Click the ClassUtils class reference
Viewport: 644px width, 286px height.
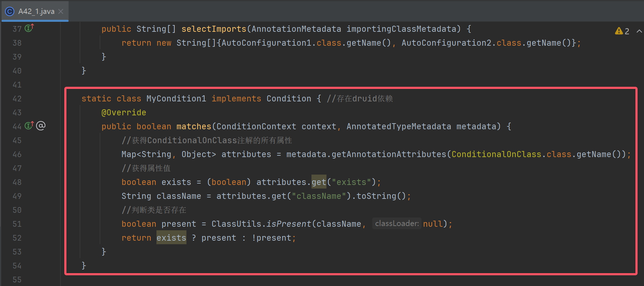(236, 224)
